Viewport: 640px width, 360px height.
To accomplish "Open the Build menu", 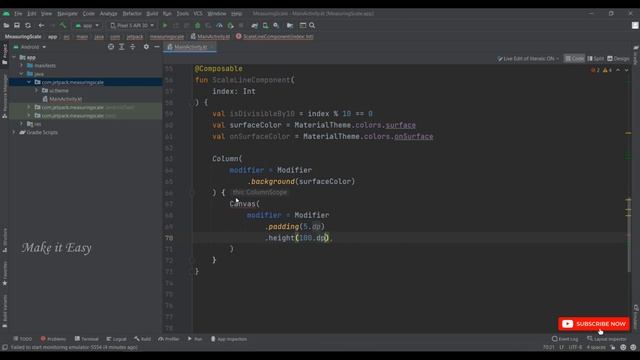I will click(x=152, y=13).
